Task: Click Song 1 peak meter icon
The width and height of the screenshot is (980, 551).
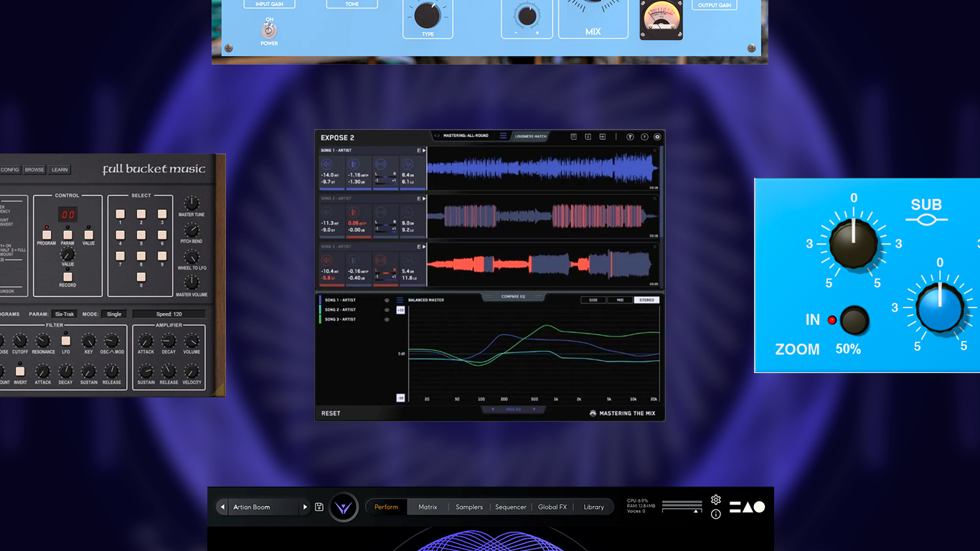Action: coord(354,164)
